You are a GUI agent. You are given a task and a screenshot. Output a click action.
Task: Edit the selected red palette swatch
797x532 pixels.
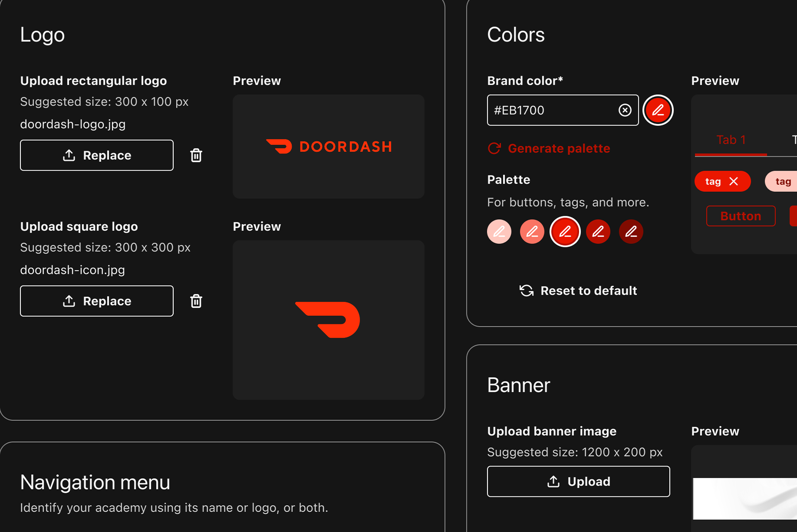point(565,232)
